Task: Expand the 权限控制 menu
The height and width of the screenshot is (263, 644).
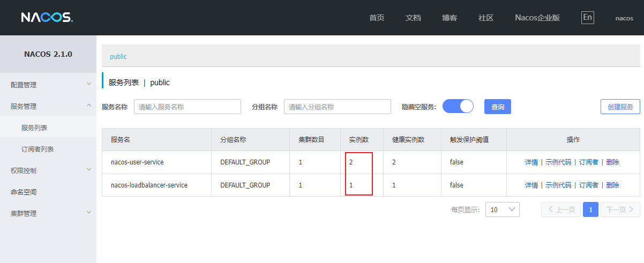Action: tap(48, 170)
